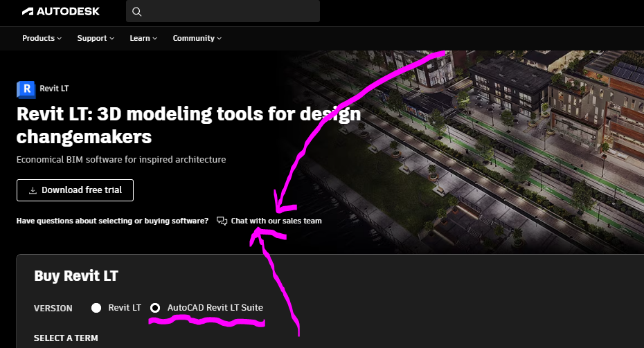Select the Revit LT version radio button
Screen dimensions: 644x348
click(x=96, y=308)
